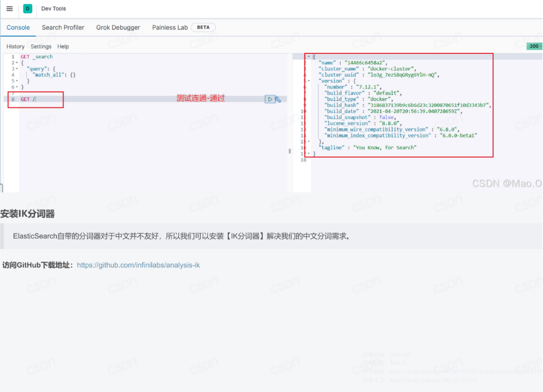Screen dimensions: 543x392
Task: Run the GET / request with play icon
Action: pos(270,99)
